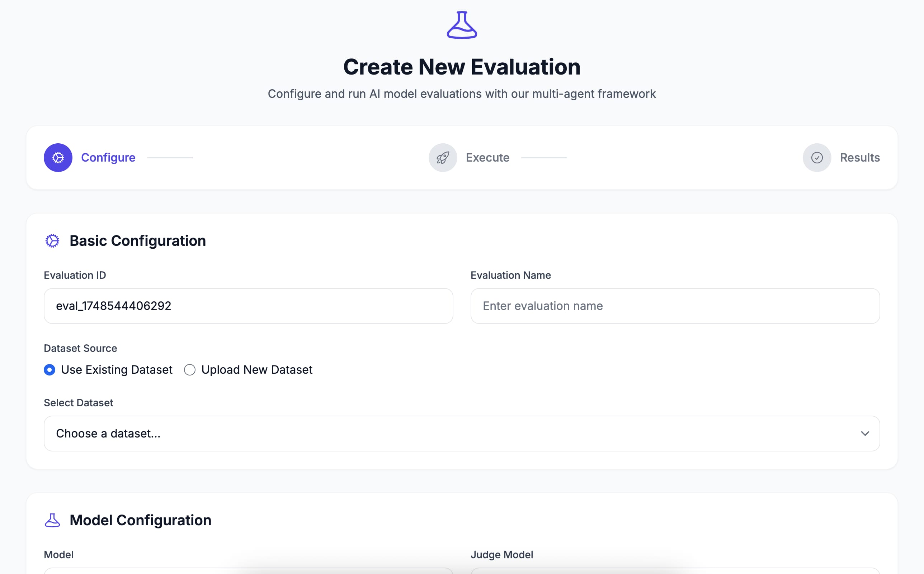Click the Use Existing Dataset label text
The height and width of the screenshot is (574, 924).
pos(117,370)
